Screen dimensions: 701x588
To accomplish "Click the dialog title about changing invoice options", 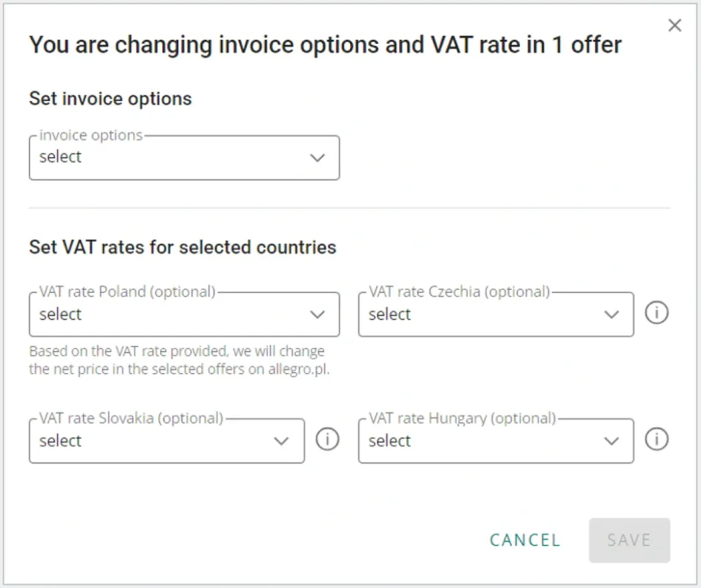I will (x=325, y=44).
